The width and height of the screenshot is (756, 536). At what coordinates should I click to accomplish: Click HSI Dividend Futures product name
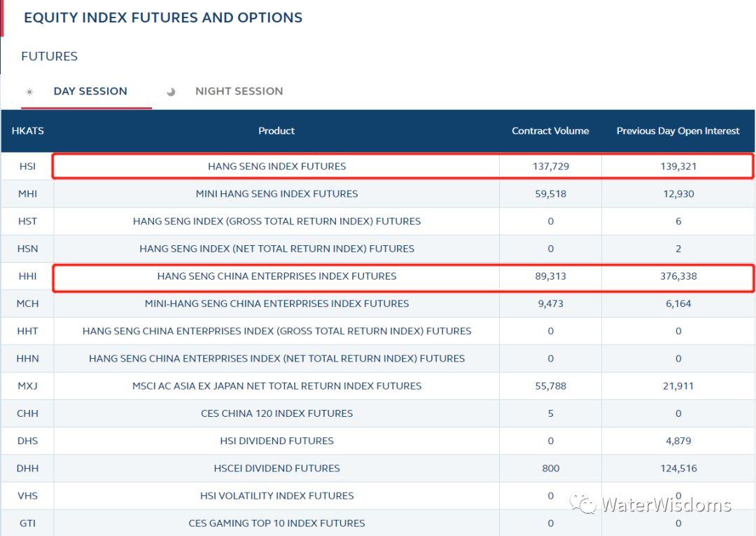click(x=276, y=441)
